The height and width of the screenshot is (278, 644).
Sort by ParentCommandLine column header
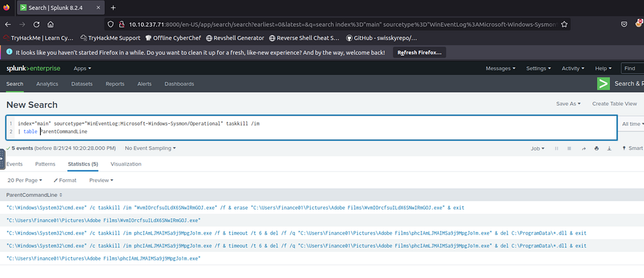(35, 194)
